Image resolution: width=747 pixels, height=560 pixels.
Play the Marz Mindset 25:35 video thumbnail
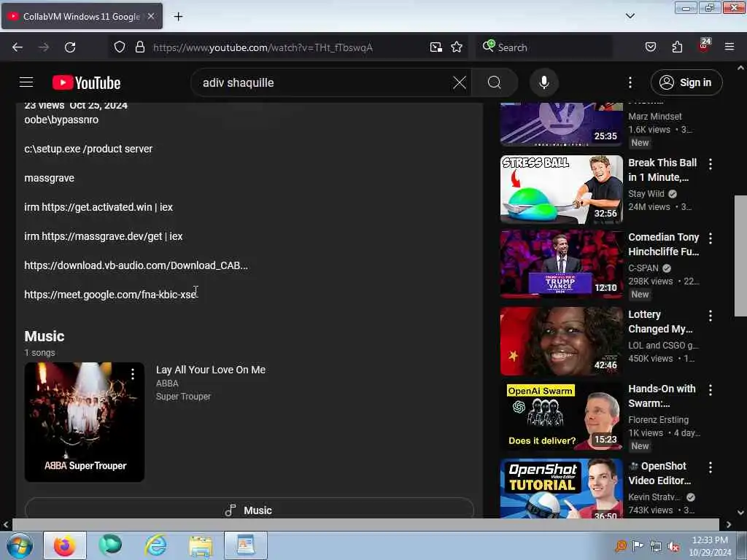[562, 124]
